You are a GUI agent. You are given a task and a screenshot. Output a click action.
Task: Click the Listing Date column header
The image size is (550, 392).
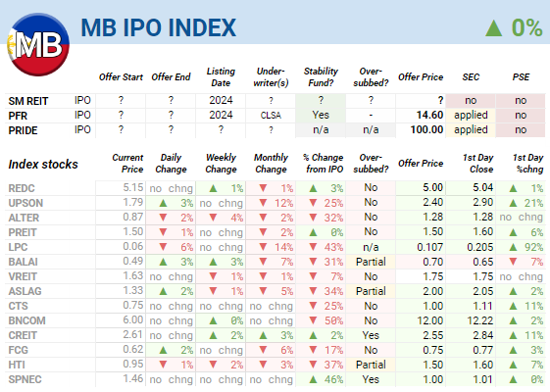[221, 77]
